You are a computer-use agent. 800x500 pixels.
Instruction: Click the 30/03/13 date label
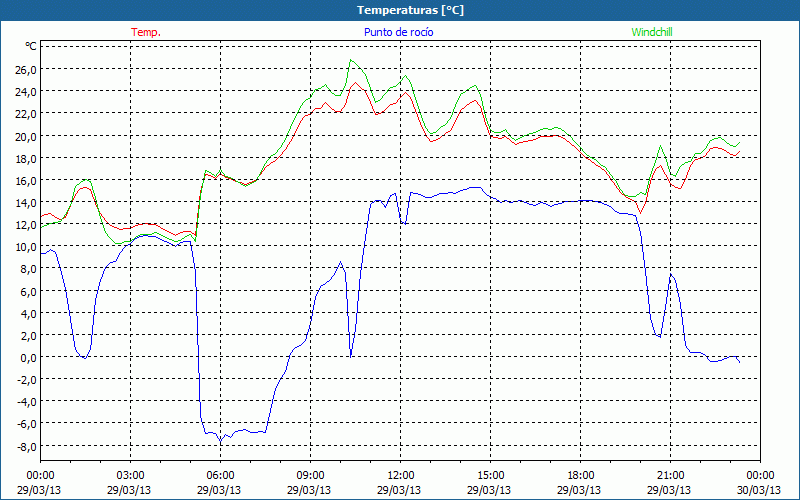pos(759,490)
